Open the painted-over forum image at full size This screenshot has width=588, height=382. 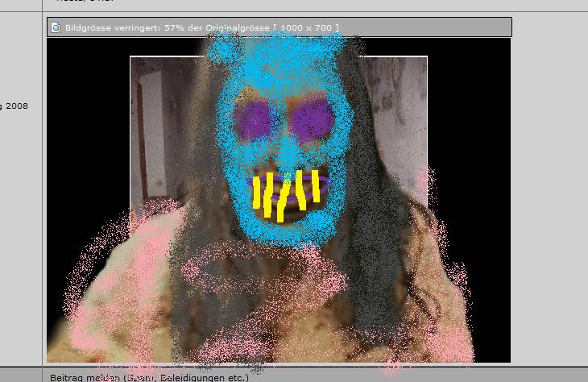pos(279,201)
